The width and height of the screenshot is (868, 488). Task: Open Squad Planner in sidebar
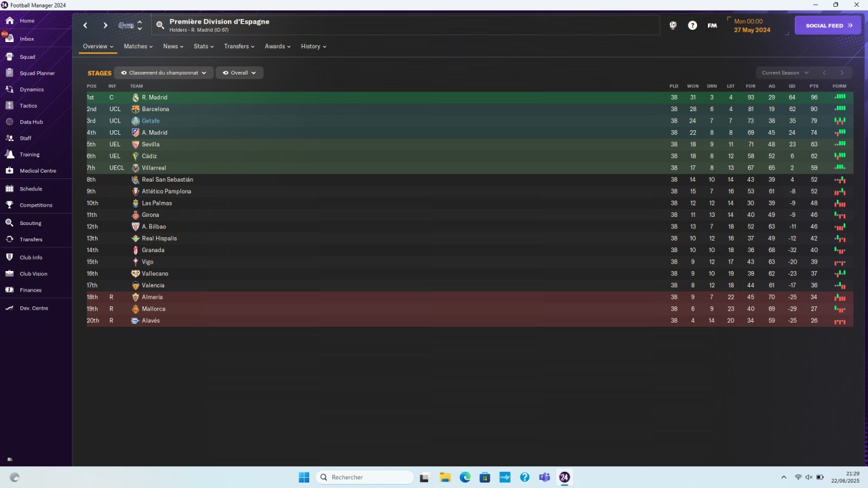click(37, 73)
